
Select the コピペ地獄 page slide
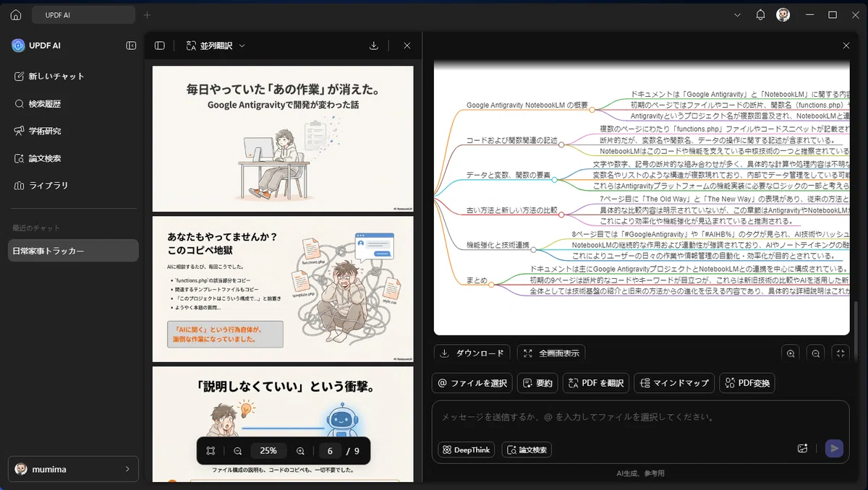click(283, 289)
